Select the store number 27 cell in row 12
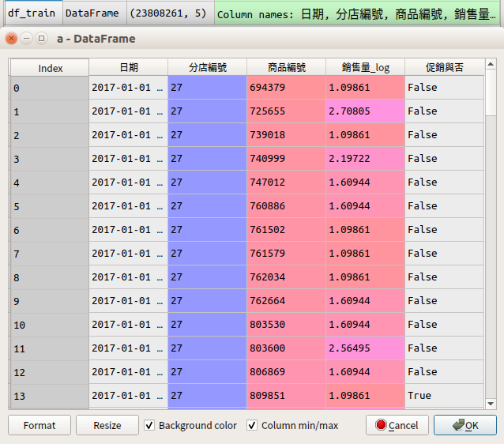This screenshot has width=504, height=444. point(207,371)
